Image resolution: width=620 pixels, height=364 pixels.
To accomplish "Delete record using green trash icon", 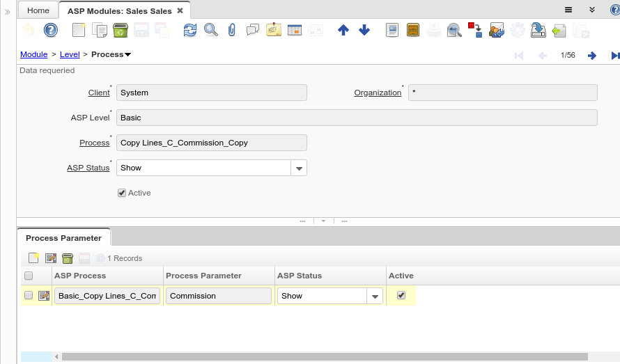I will coord(120,30).
